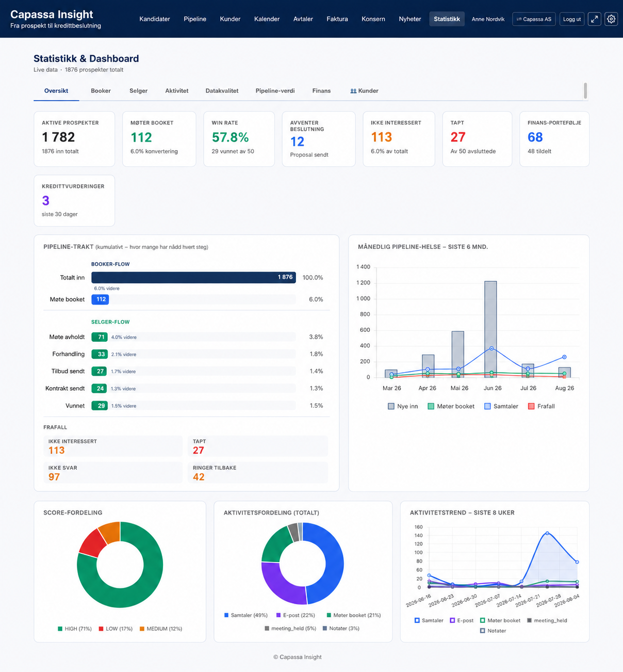Click the Jun 26 bar in monthly chart
The height and width of the screenshot is (672, 623).
coord(490,329)
